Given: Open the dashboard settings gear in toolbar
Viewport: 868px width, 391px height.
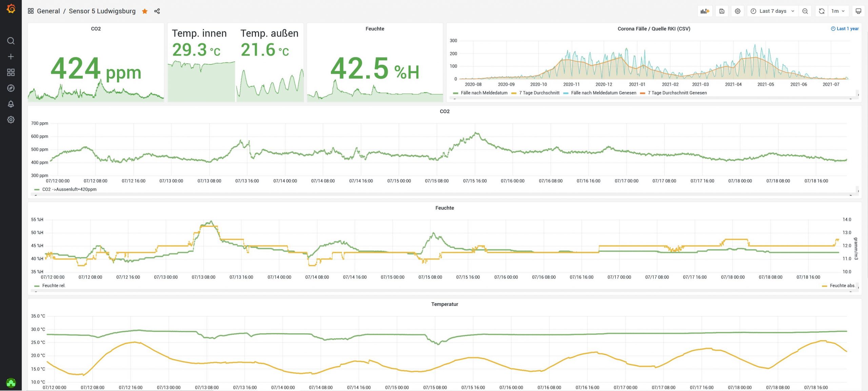Looking at the screenshot, I should point(737,11).
